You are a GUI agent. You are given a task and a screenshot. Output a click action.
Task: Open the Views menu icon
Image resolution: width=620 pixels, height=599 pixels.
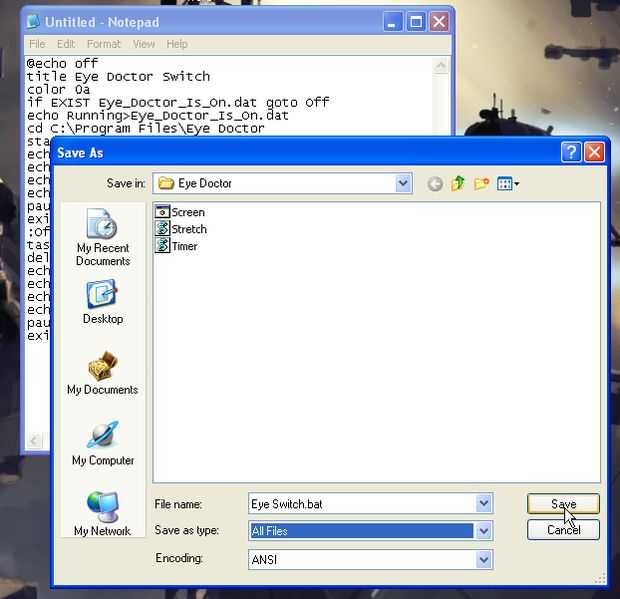pyautogui.click(x=508, y=184)
